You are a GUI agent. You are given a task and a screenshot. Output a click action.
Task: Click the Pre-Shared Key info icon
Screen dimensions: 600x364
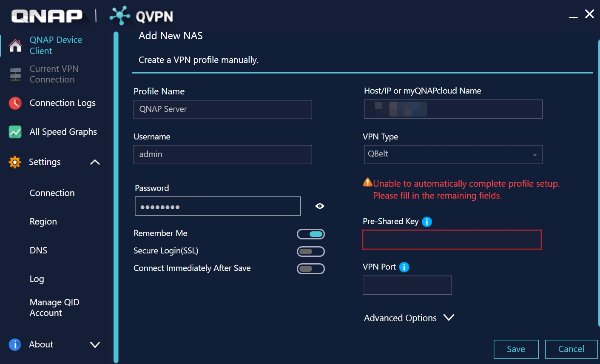coord(427,222)
